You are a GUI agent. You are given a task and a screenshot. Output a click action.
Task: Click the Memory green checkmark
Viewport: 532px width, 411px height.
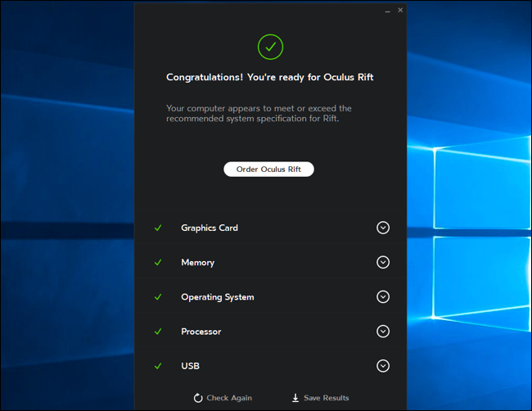tap(158, 262)
